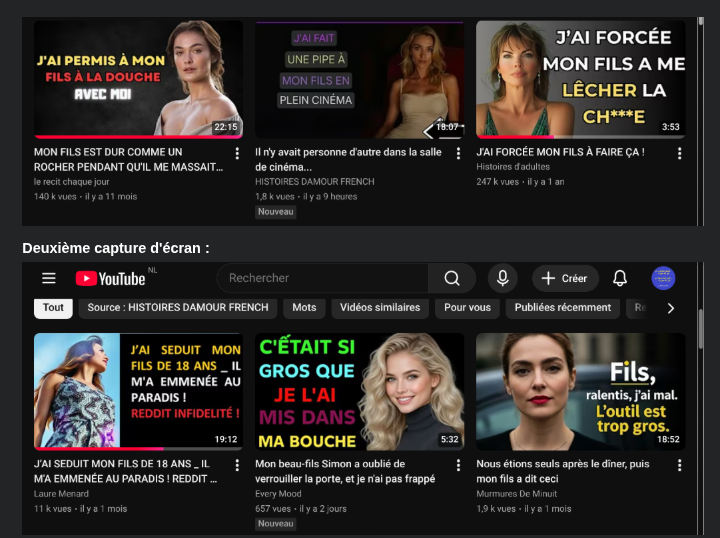Open three-dot menu for the Histoires d'adultes video

[679, 153]
